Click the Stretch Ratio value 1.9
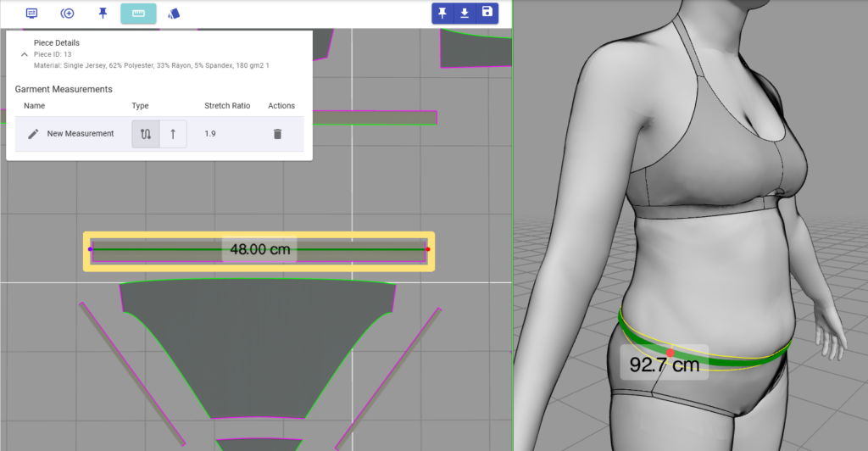Viewport: 868px width, 451px height. pos(210,134)
